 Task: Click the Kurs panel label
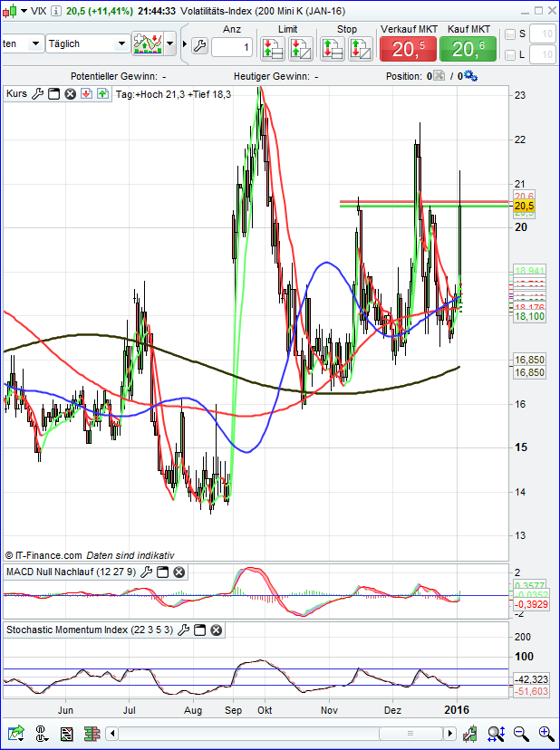click(x=16, y=94)
